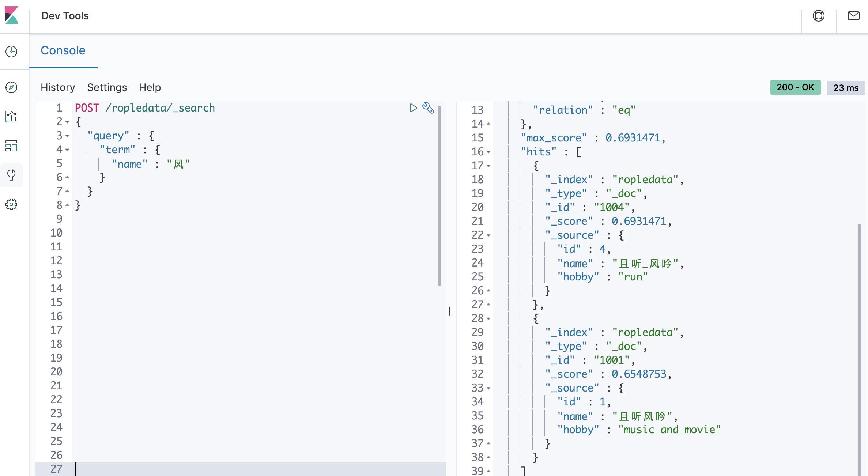Open Visualize chart icon in sidebar
This screenshot has width=868, height=476.
coord(11,117)
